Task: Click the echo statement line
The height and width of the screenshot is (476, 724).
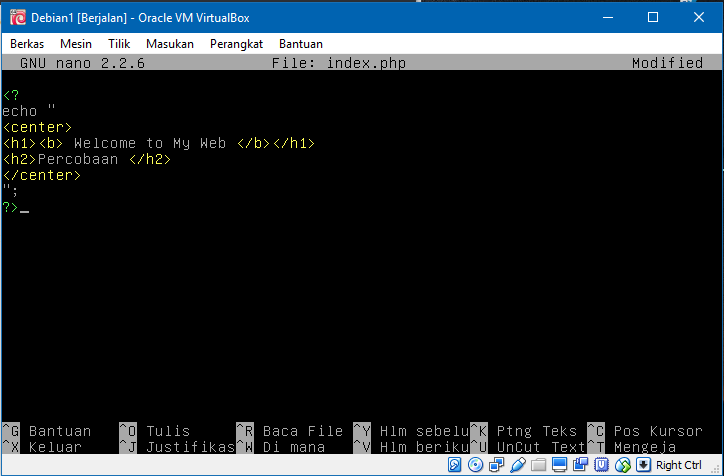Action: pos(29,111)
